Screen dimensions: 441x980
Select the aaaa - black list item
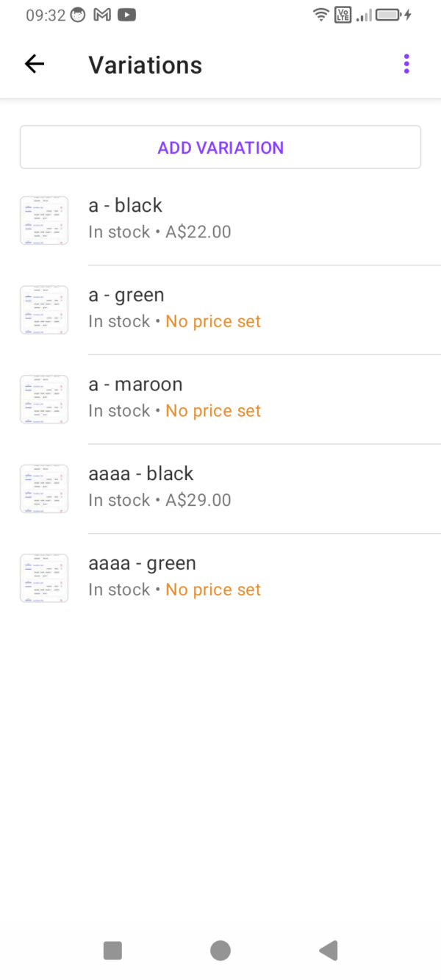250,488
